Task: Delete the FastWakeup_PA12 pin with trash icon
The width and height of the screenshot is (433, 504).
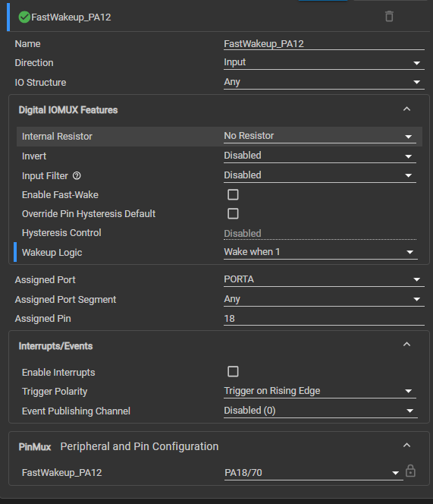Action: pyautogui.click(x=389, y=17)
